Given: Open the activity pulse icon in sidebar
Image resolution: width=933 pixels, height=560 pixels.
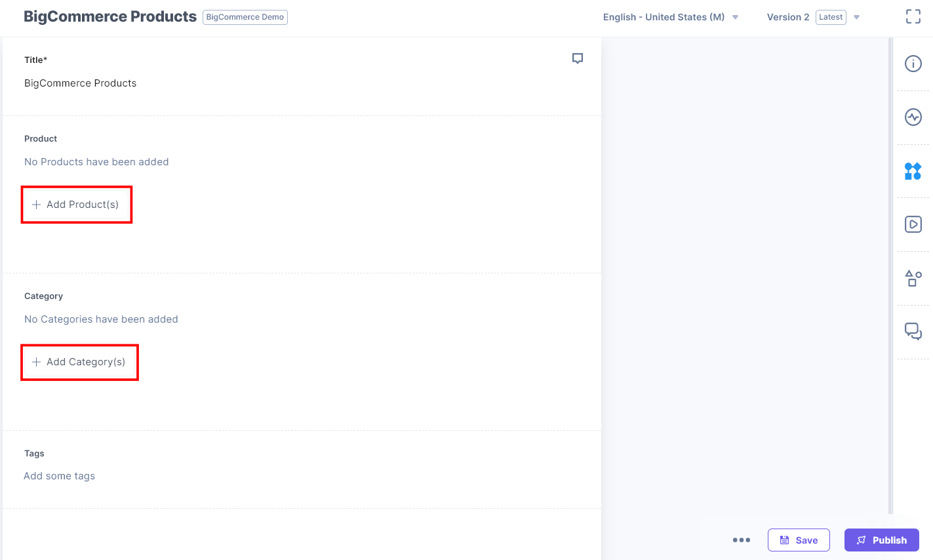Looking at the screenshot, I should coord(913,117).
